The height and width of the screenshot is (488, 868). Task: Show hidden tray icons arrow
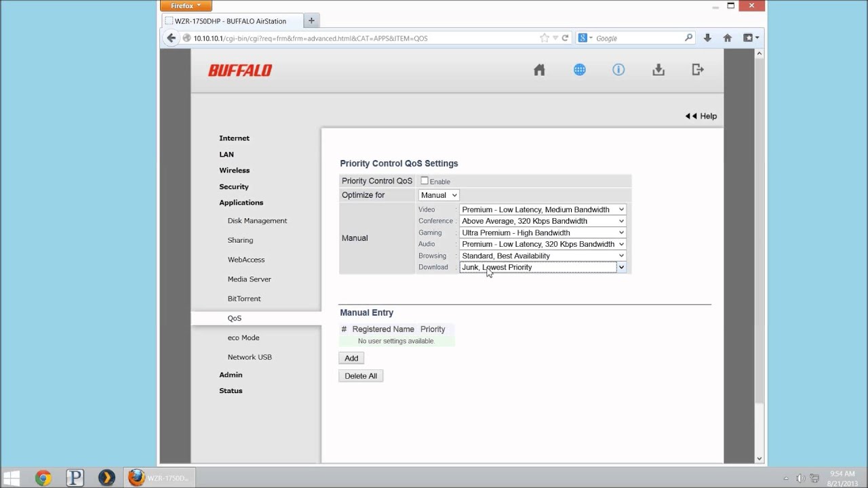click(786, 478)
